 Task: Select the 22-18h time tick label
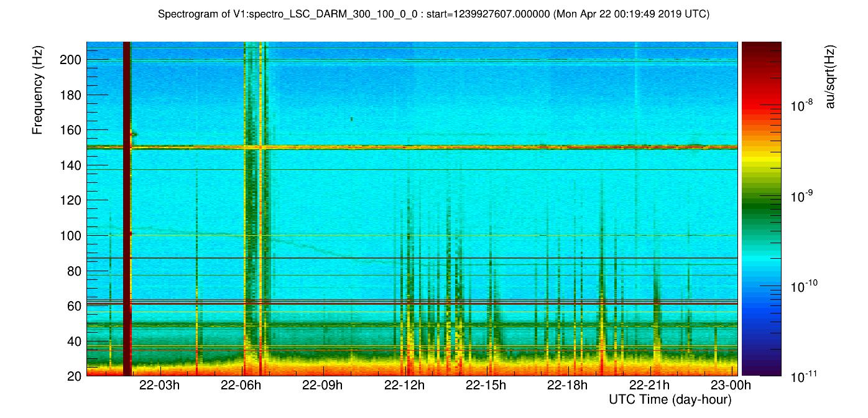tap(568, 385)
